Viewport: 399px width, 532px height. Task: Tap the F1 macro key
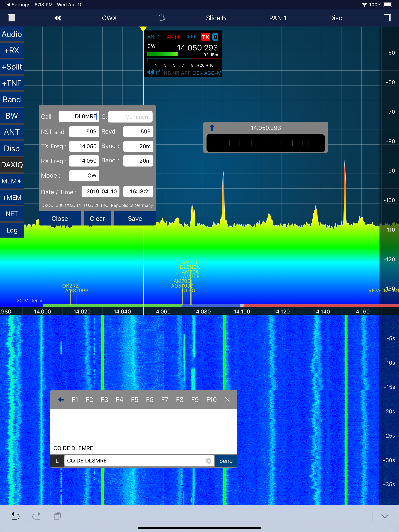coord(75,399)
